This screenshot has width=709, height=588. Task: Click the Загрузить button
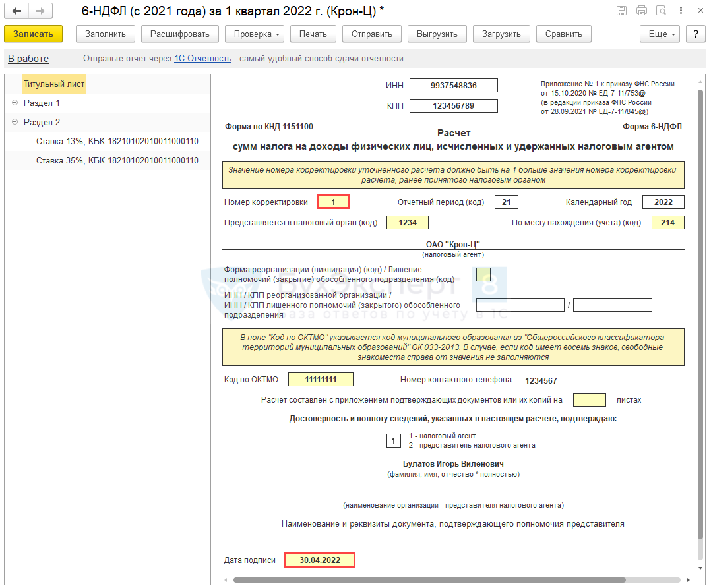coord(501,34)
